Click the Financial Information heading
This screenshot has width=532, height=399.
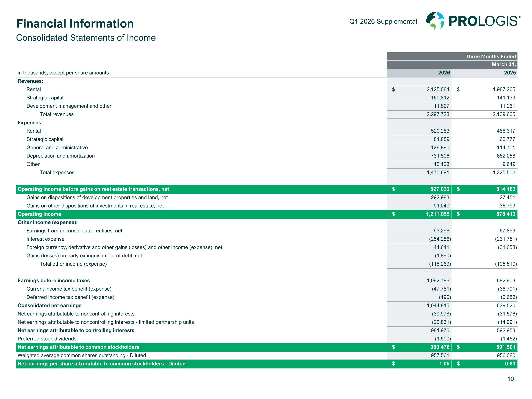coord(75,24)
